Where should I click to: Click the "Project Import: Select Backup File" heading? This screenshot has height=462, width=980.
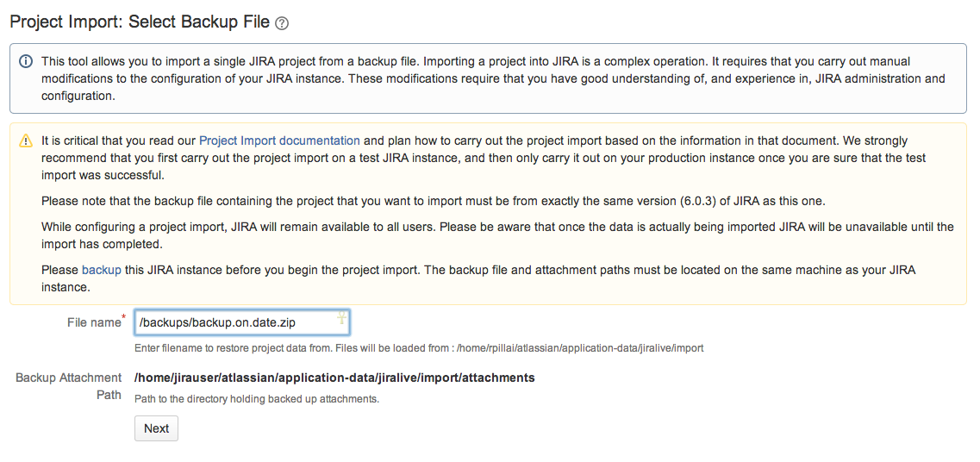(x=139, y=22)
